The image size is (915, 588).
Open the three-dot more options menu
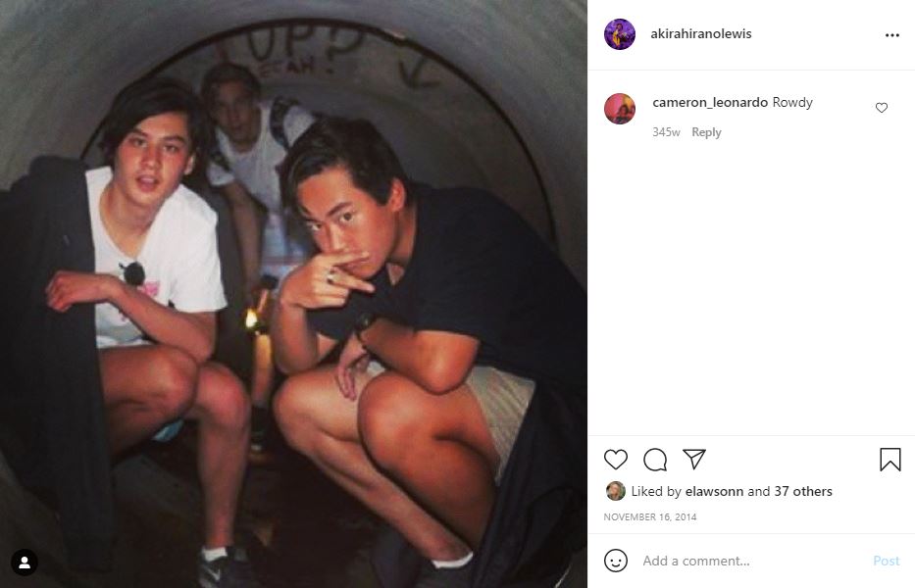891,35
